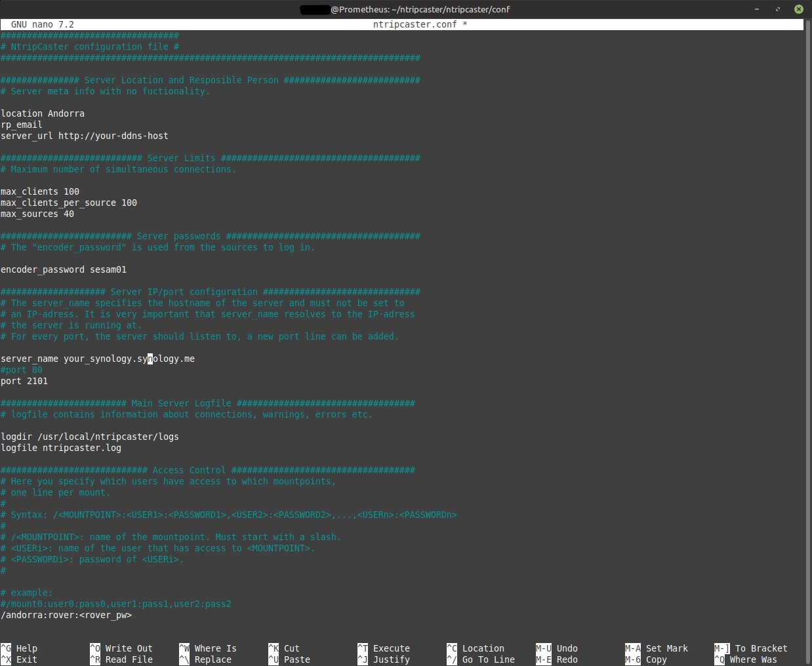This screenshot has width=812, height=666.
Task: Click '# <PASSWORDi>: password of <USERi>.' comment
Action: pyautogui.click(x=92, y=559)
